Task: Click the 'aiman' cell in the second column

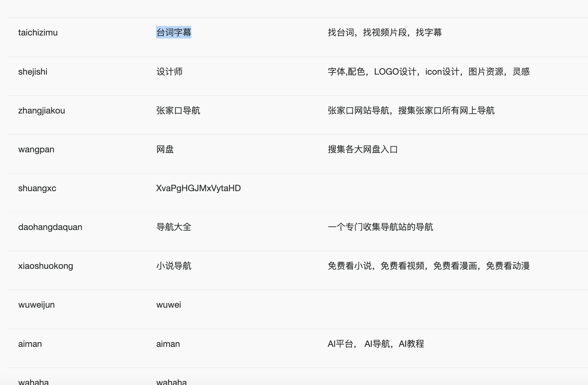Action: pyautogui.click(x=168, y=344)
